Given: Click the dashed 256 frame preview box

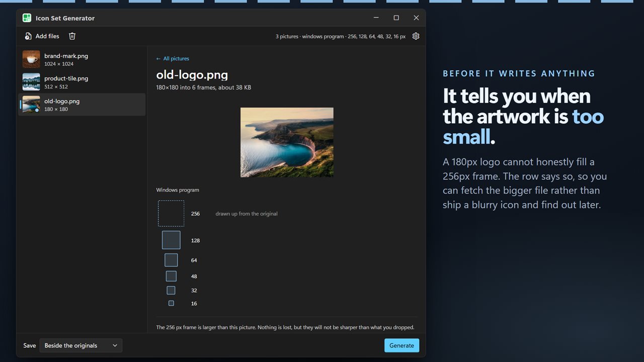Looking at the screenshot, I should (x=171, y=214).
